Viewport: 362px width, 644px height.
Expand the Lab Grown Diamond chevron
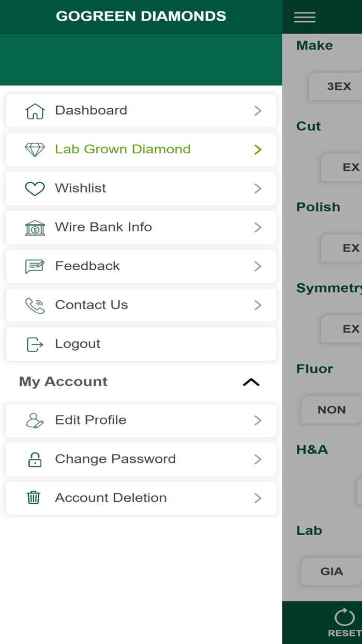pyautogui.click(x=257, y=150)
